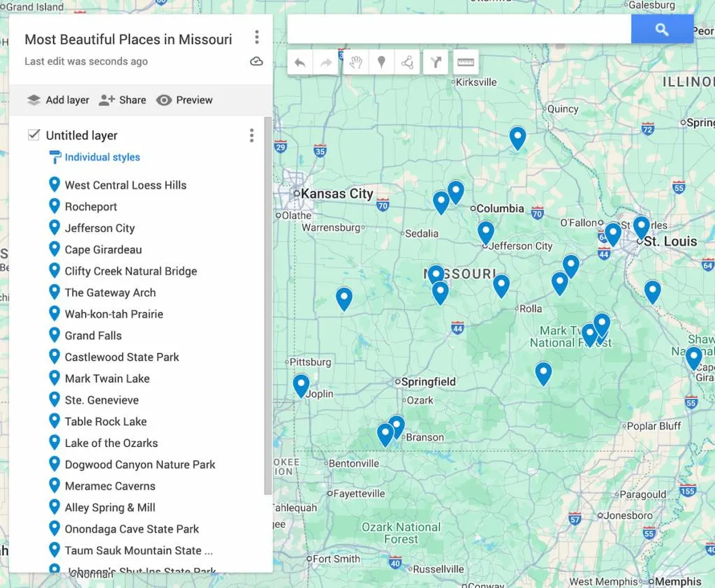Click the Sedalia map label
Image resolution: width=715 pixels, height=588 pixels.
coord(422,233)
